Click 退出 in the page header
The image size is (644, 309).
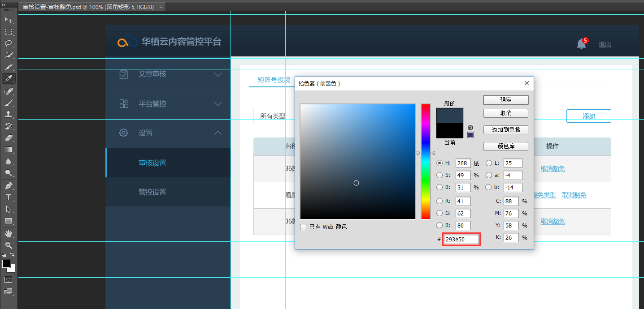click(605, 45)
